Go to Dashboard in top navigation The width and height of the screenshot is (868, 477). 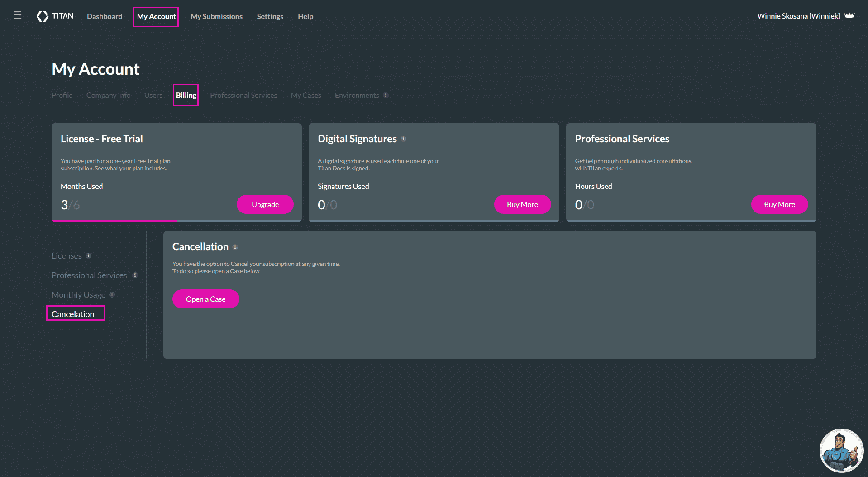[x=105, y=16]
